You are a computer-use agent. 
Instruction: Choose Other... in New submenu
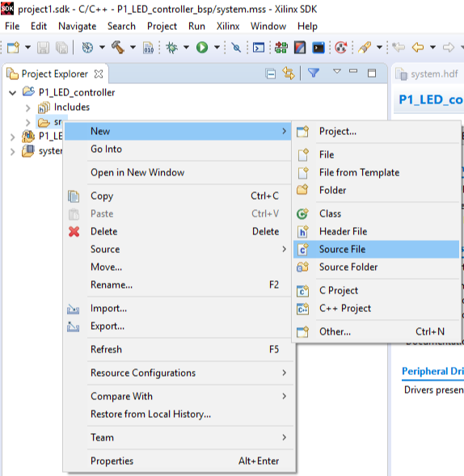(376, 331)
